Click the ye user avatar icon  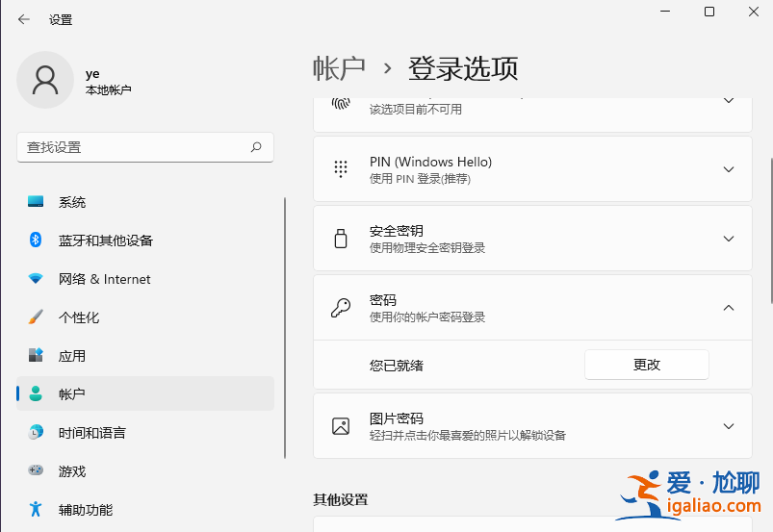tap(45, 80)
